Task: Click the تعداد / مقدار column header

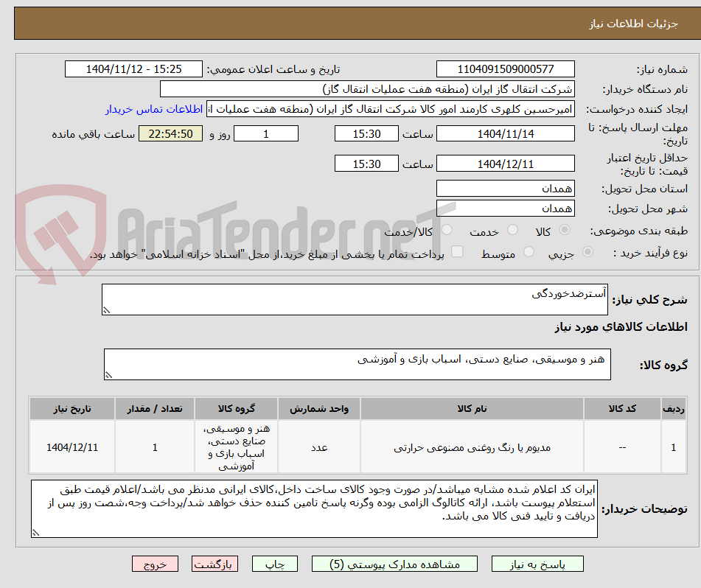Action: [x=155, y=409]
